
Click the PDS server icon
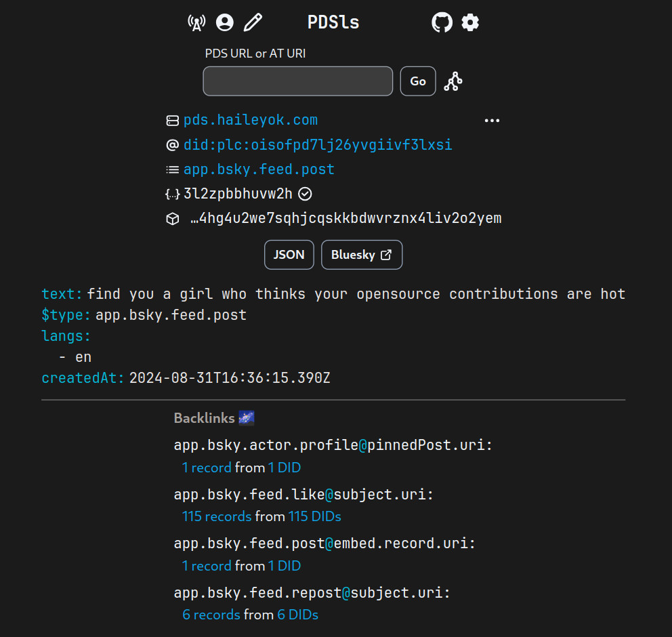(x=172, y=121)
